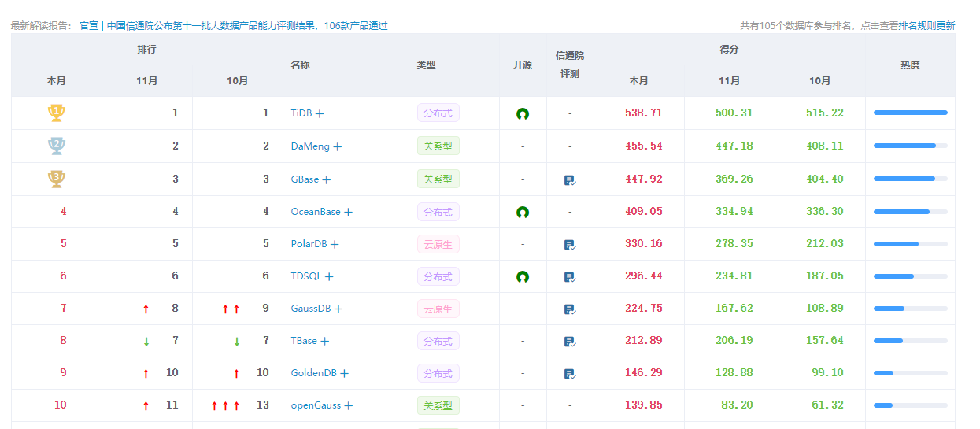This screenshot has width=980, height=429.
Task: Click GaussDB's October score 108.89
Action: (x=825, y=309)
